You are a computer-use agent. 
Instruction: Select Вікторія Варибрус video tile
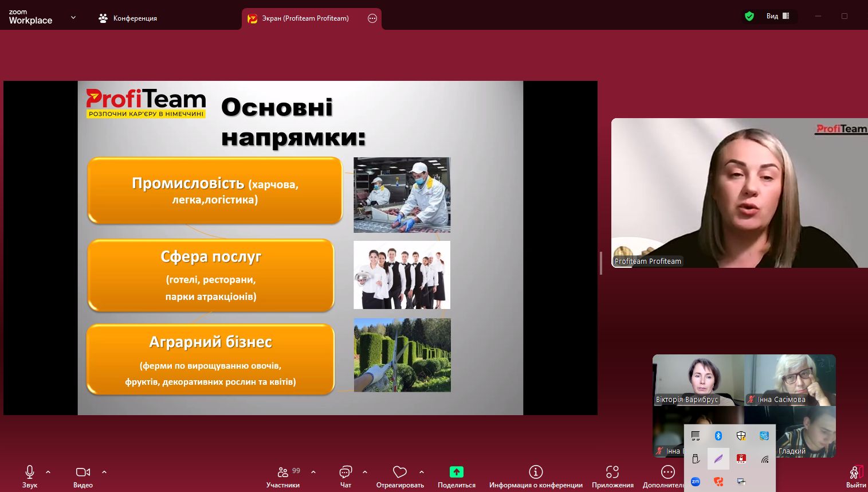pos(698,380)
